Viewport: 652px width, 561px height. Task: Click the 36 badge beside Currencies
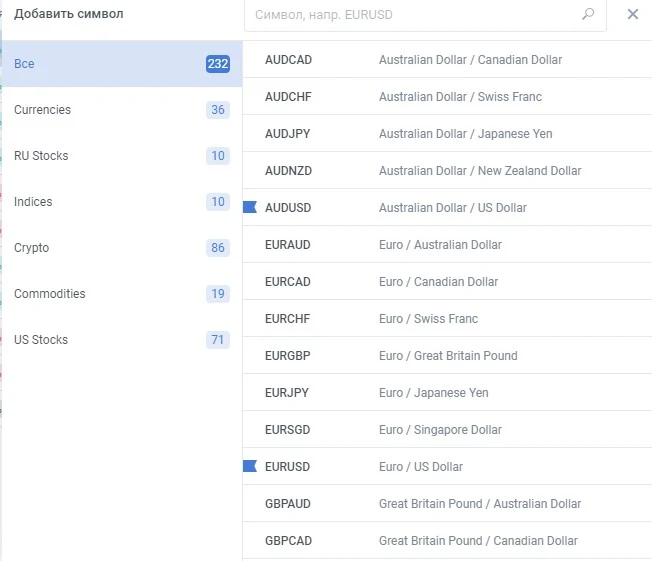218,110
